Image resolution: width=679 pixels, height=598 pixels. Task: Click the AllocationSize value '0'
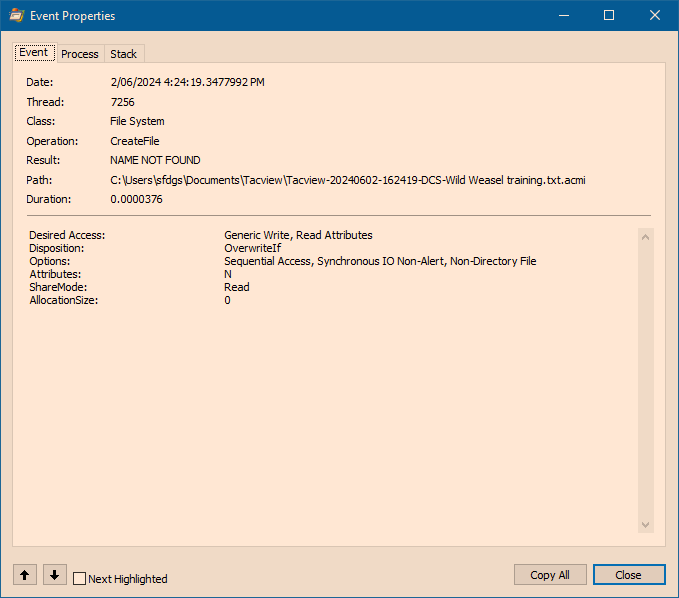coord(227,300)
